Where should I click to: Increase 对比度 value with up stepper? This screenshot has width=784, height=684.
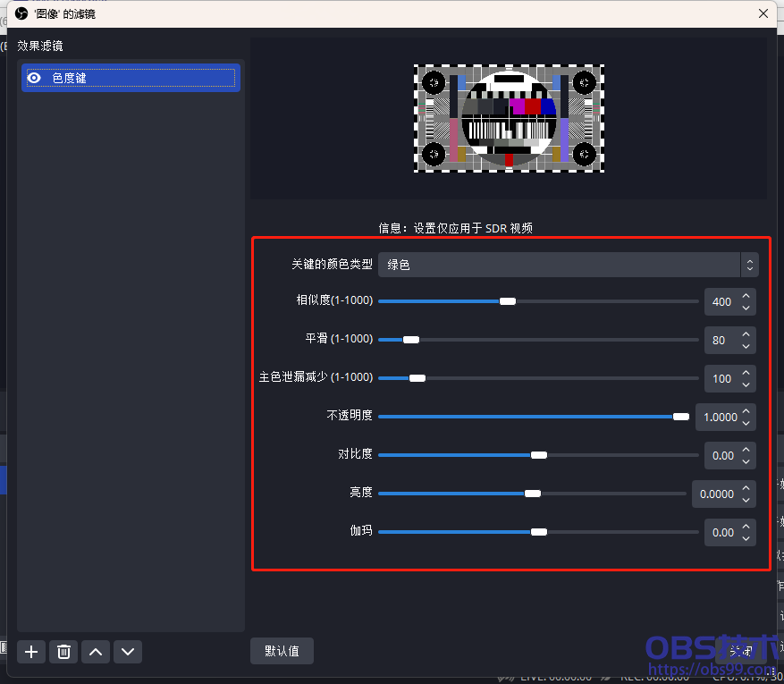(746, 450)
